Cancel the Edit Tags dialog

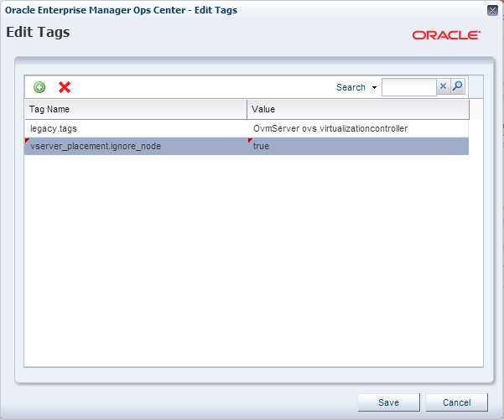[x=457, y=402]
